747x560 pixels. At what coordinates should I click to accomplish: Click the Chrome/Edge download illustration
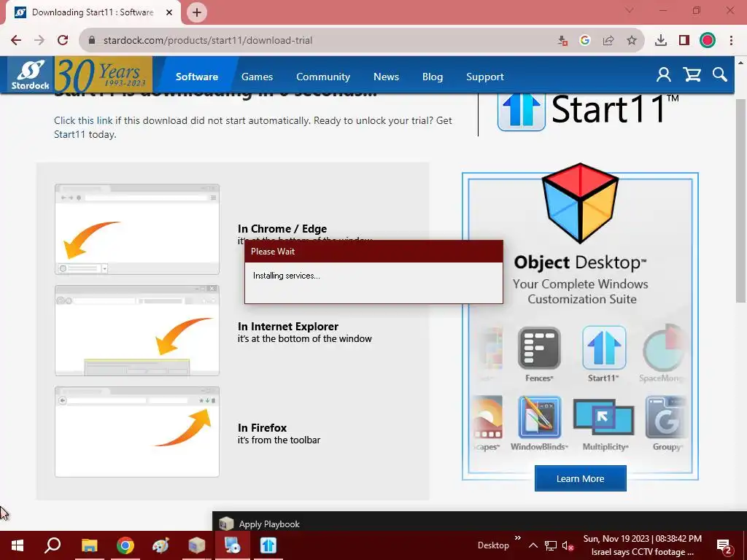point(137,229)
